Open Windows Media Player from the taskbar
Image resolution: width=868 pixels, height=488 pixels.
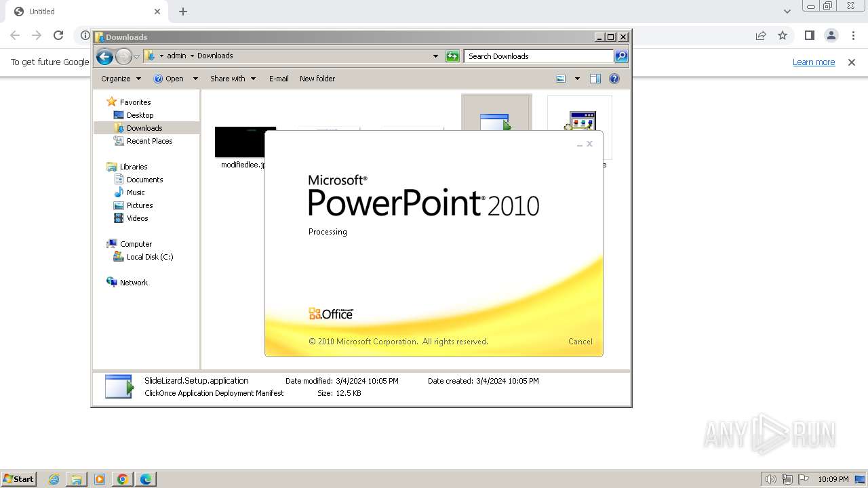100,479
